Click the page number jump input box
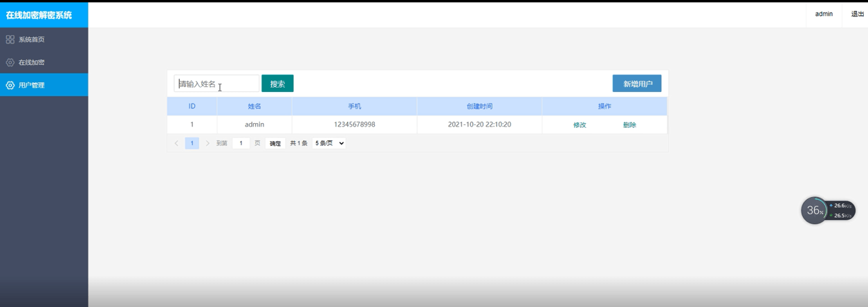 [x=241, y=143]
